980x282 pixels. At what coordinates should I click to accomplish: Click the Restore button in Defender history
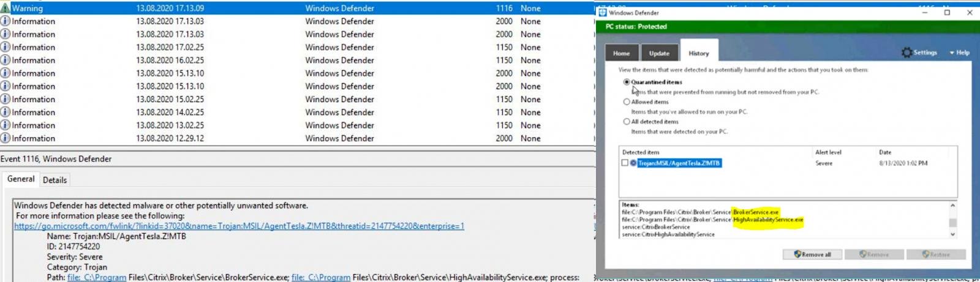tap(936, 254)
